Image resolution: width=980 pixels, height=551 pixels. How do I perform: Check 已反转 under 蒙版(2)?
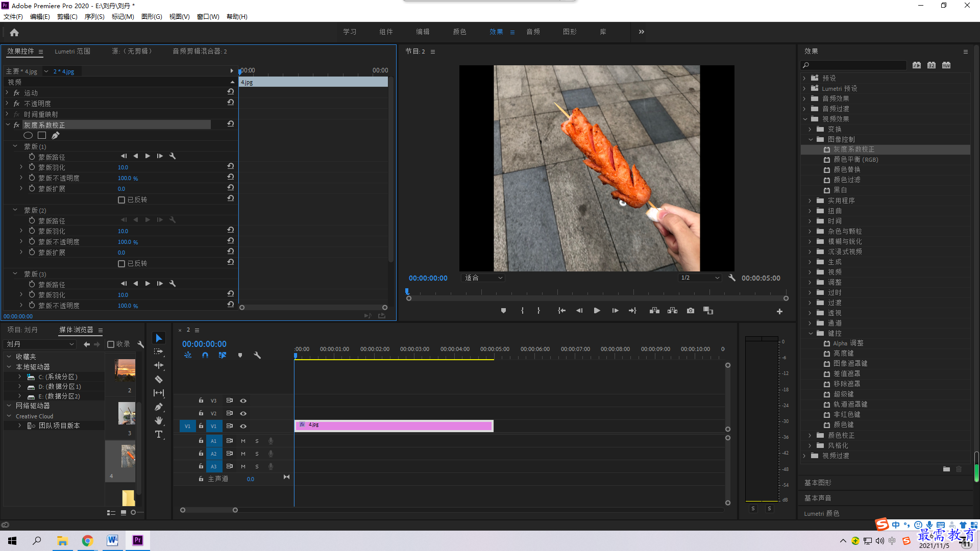click(121, 264)
